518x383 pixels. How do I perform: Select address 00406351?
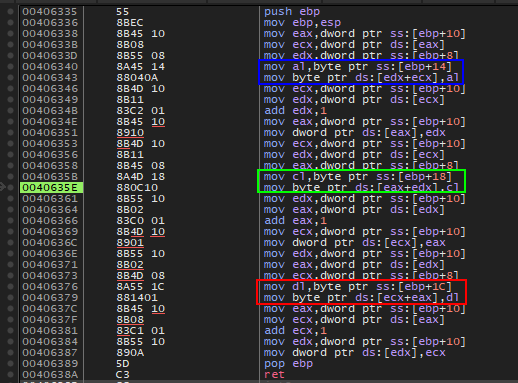coord(50,133)
